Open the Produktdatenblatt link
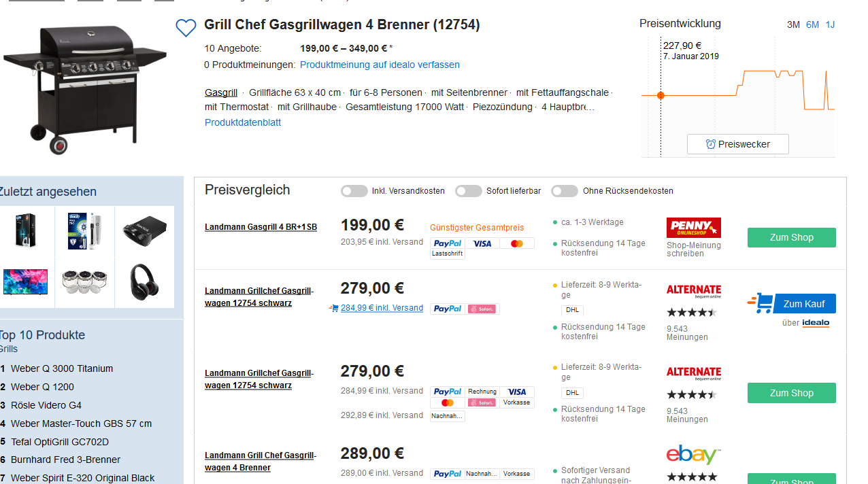868x484 pixels. 243,122
